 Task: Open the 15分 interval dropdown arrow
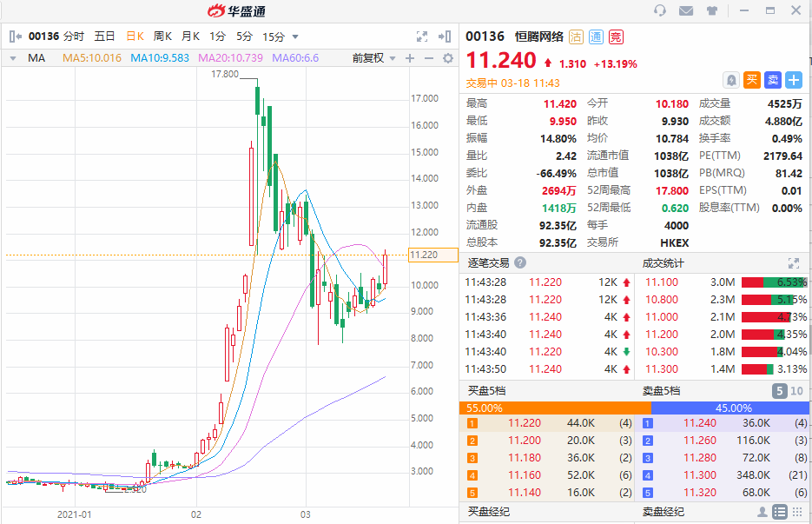pos(295,36)
